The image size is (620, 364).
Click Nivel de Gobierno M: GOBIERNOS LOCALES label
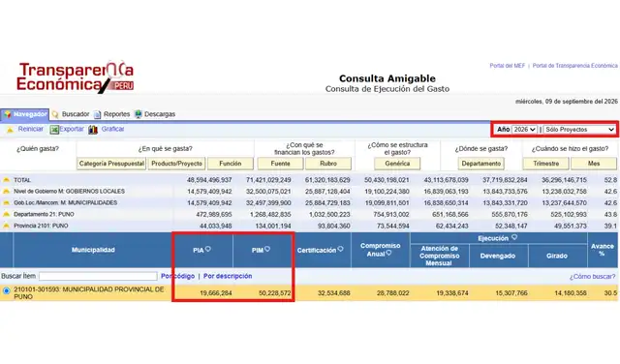[x=69, y=192]
